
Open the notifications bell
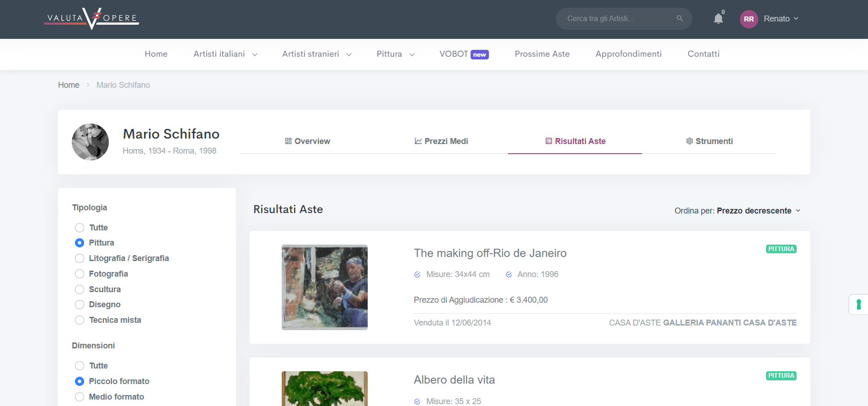(x=718, y=18)
